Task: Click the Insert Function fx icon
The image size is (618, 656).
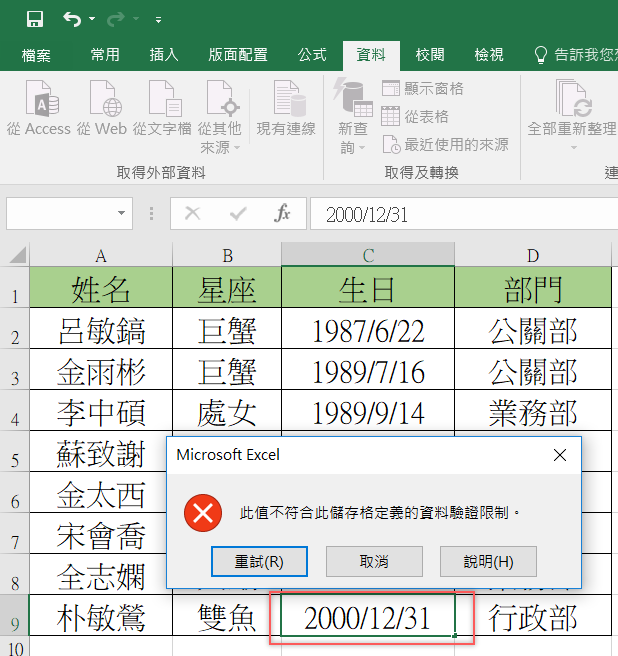Action: (282, 213)
